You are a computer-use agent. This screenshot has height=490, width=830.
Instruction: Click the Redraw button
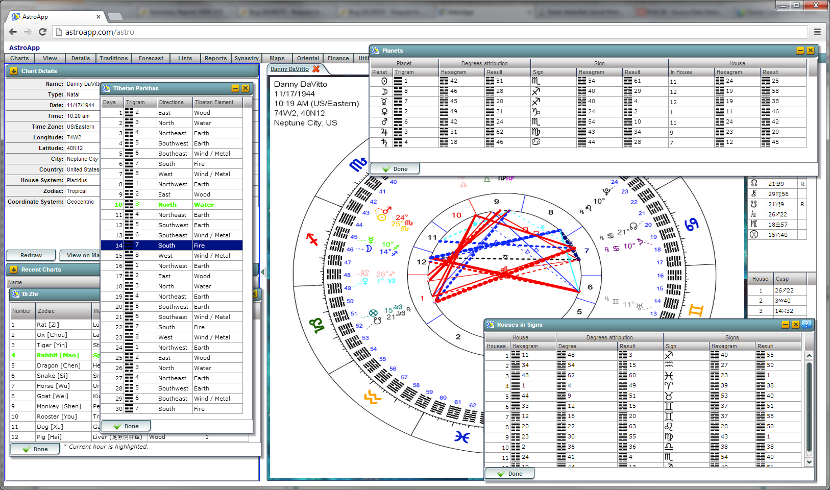click(x=30, y=255)
